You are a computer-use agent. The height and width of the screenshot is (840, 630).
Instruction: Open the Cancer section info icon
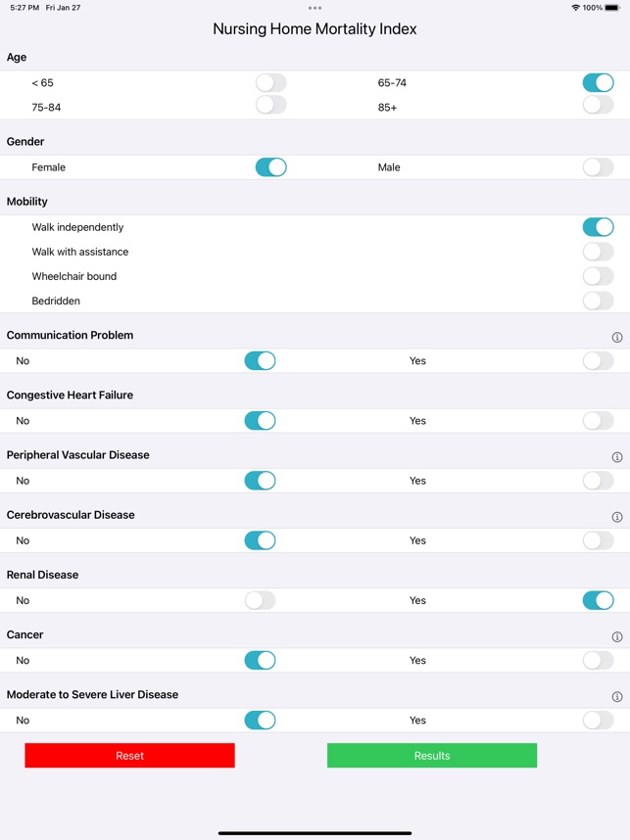click(616, 635)
